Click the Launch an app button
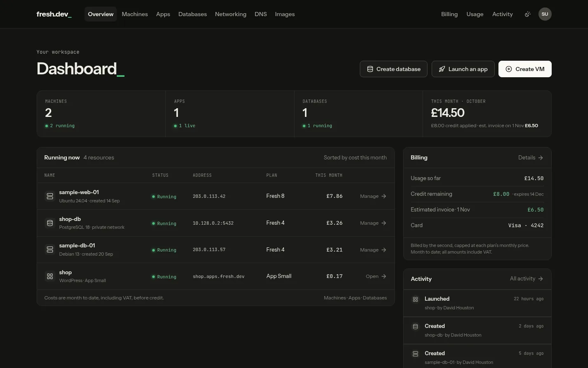Viewport: 588px width, 368px height. (x=463, y=69)
